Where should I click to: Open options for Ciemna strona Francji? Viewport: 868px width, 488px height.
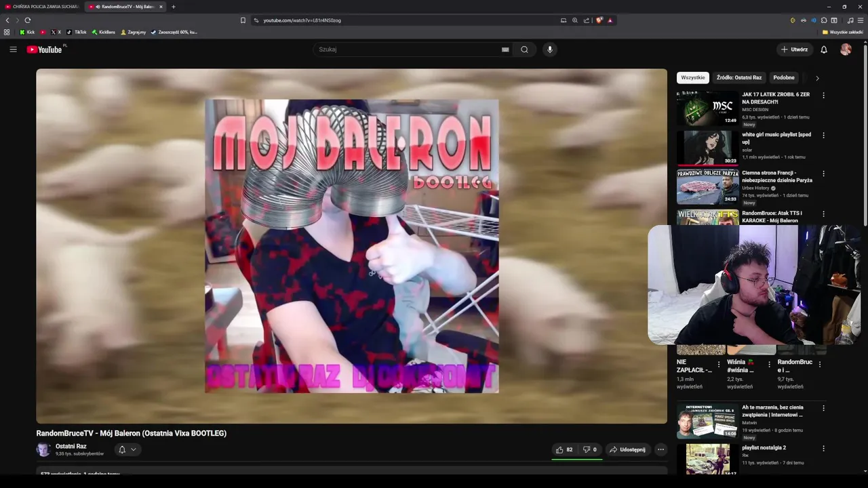824,174
